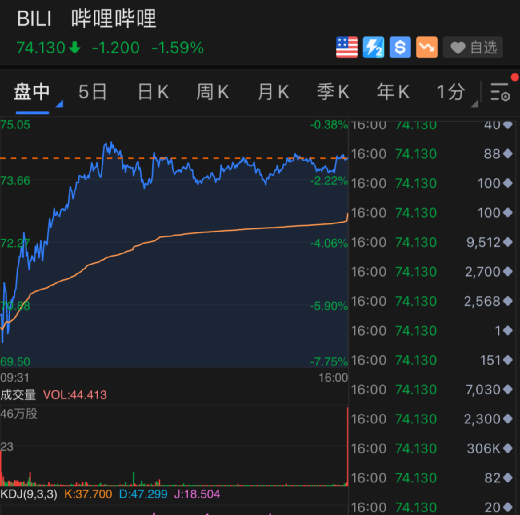This screenshot has height=515, width=520.
Task: Click the diamond icon beside volume 306K
Action: coord(508,448)
